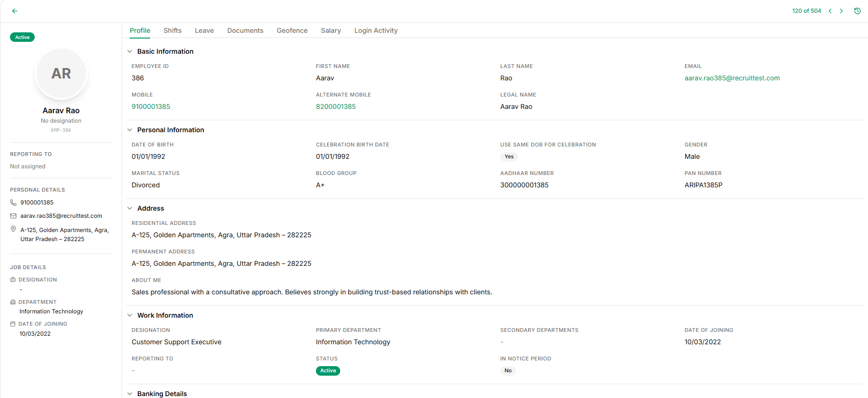Click sidebar phone number 9100001385
This screenshot has height=398, width=868.
coord(37,203)
